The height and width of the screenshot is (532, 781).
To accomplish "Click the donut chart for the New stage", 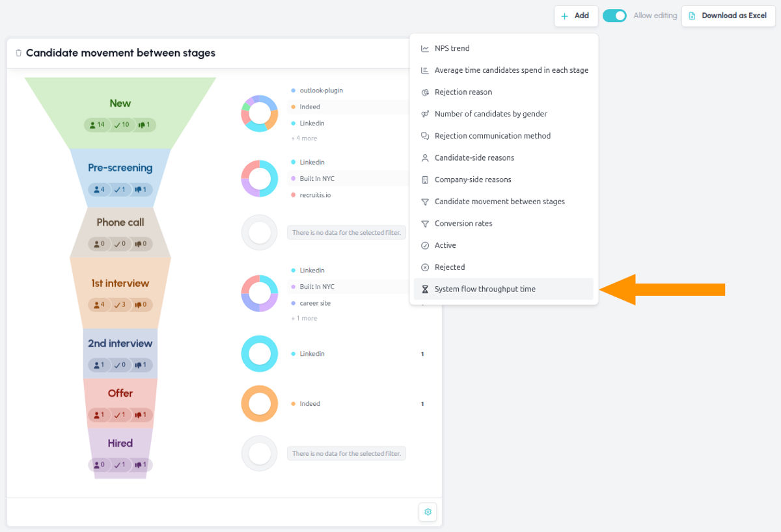I will pyautogui.click(x=260, y=113).
